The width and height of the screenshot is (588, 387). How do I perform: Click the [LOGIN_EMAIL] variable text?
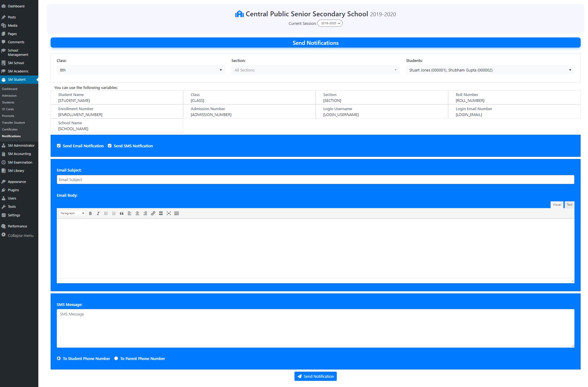tap(469, 115)
